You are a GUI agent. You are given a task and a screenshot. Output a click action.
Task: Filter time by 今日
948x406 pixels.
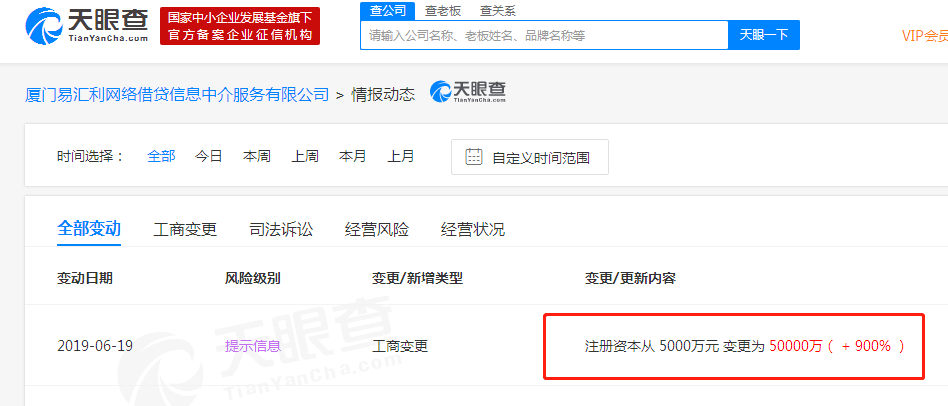(209, 156)
